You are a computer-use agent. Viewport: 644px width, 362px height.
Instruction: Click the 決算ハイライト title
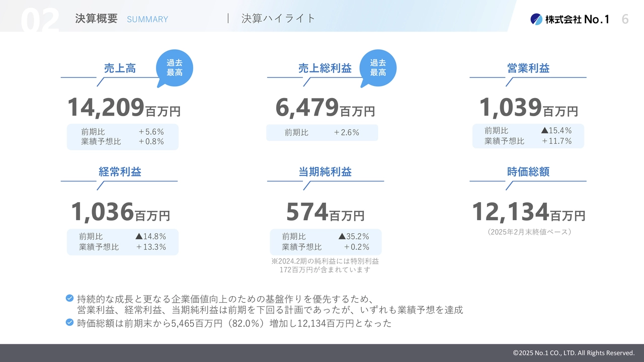[x=278, y=19]
